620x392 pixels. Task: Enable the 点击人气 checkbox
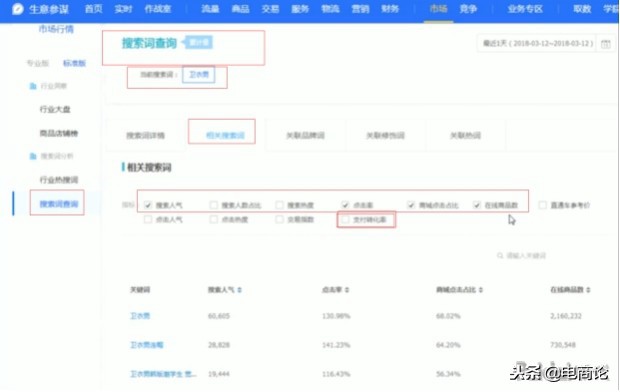click(x=148, y=219)
